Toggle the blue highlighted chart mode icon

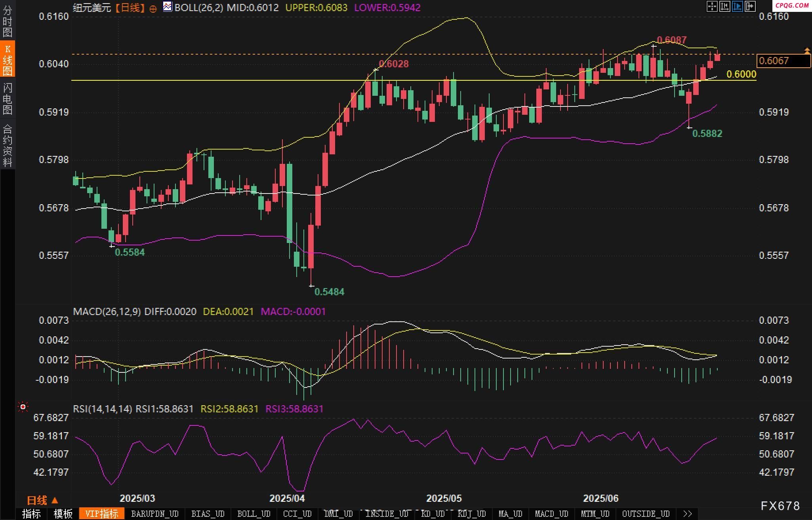[737, 6]
